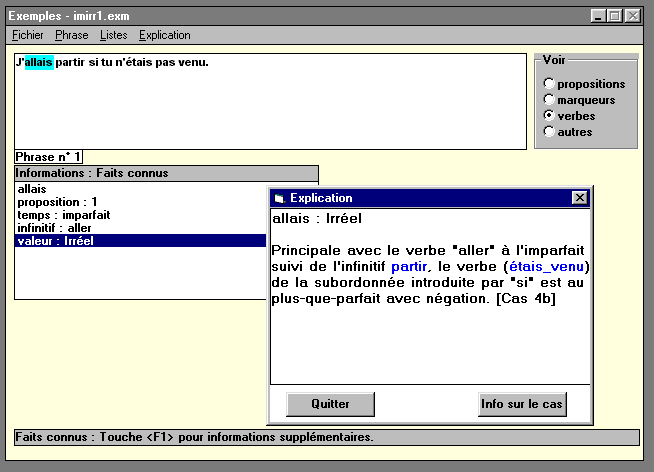Click the highlighted word allais in sentence
The width and height of the screenshot is (654, 472).
click(39, 62)
